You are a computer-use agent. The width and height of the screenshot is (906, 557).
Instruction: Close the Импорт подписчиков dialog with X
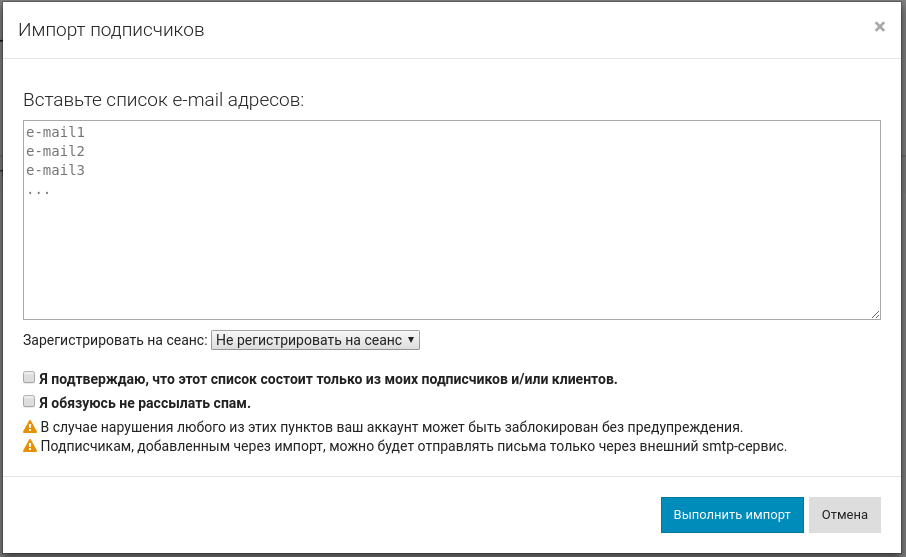pyautogui.click(x=879, y=27)
